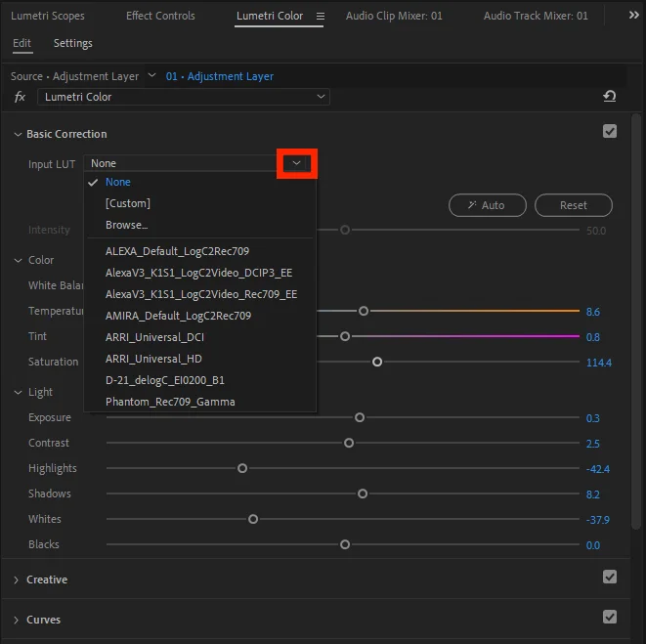The height and width of the screenshot is (644, 646).
Task: Click the Temperature slider handle
Action: click(364, 311)
